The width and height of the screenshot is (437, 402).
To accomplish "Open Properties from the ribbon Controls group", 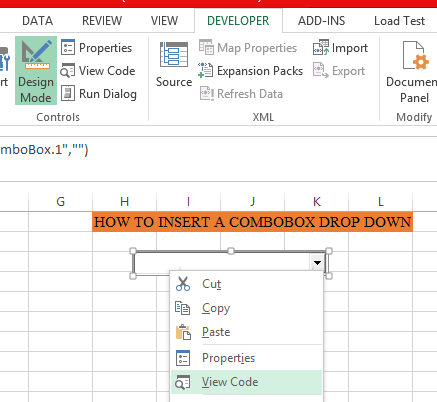I will pos(96,48).
